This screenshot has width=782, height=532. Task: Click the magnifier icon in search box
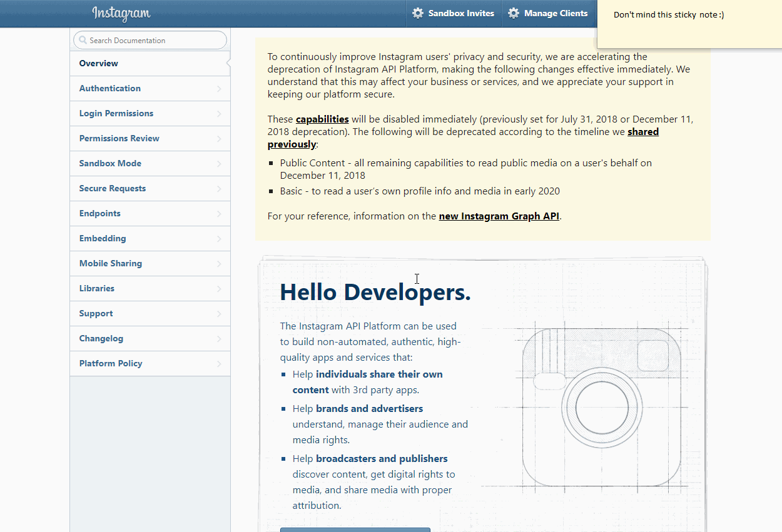pos(83,41)
